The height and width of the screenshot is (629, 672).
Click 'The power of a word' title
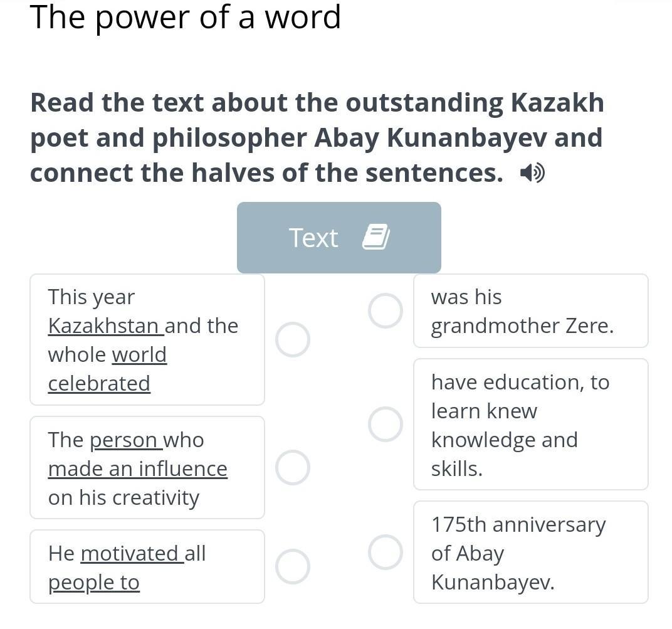pos(186,18)
